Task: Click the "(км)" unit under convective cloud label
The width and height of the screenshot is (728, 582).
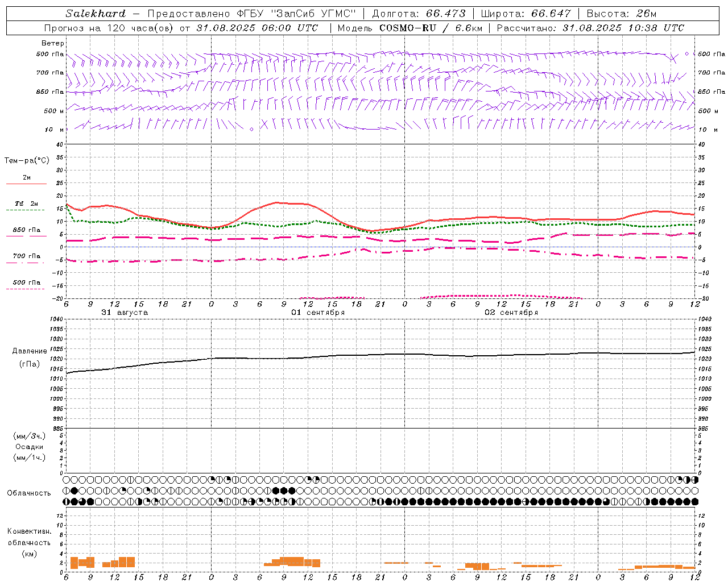Action: tap(30, 554)
